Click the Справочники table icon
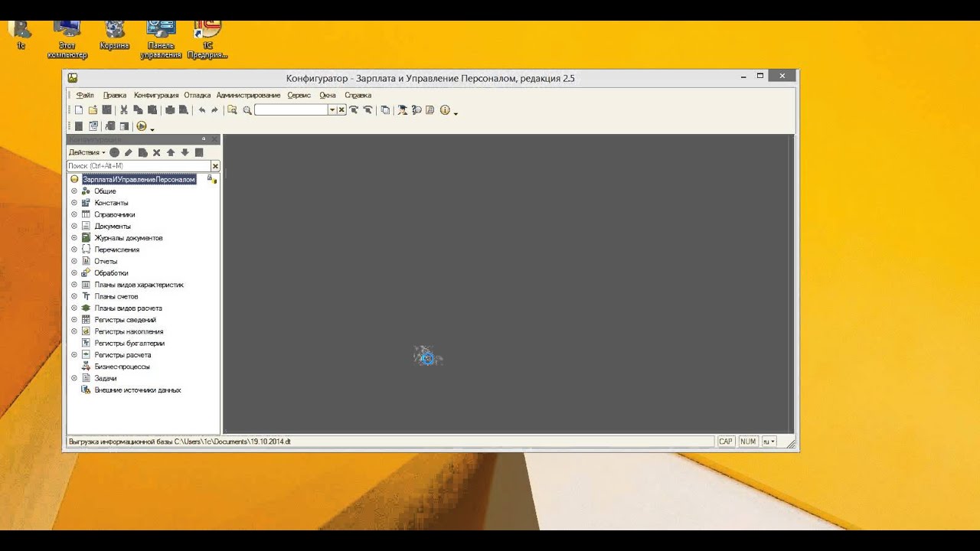The width and height of the screenshot is (980, 551). (86, 214)
